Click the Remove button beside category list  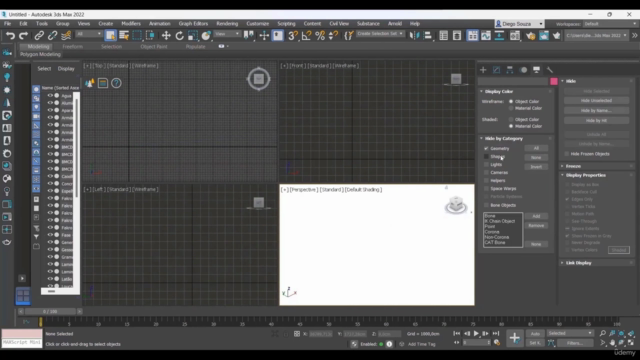[x=536, y=226]
